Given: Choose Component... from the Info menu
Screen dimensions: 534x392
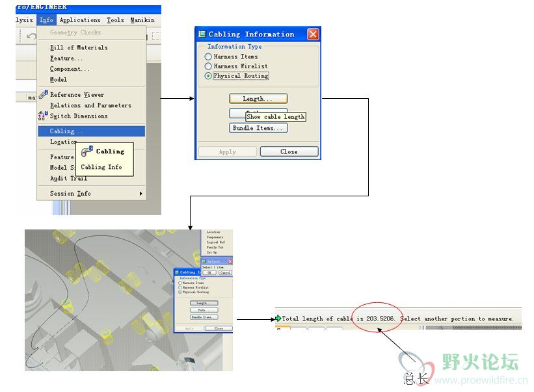Looking at the screenshot, I should click(70, 69).
